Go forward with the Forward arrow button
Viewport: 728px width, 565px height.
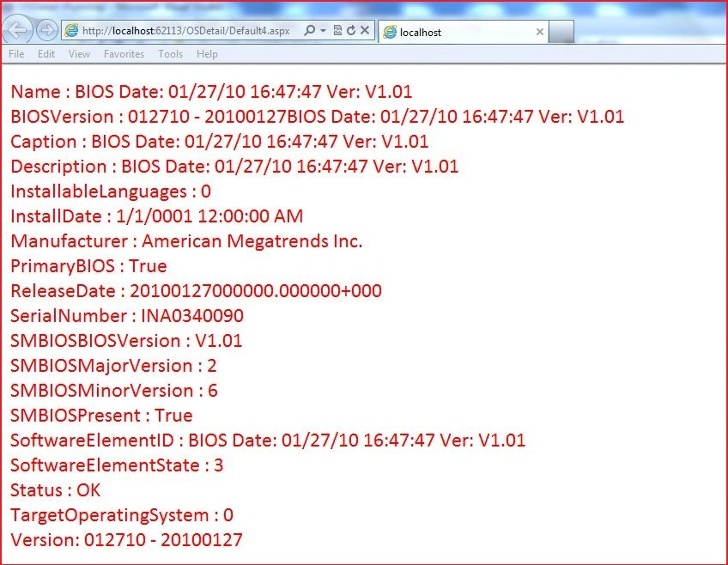46,30
